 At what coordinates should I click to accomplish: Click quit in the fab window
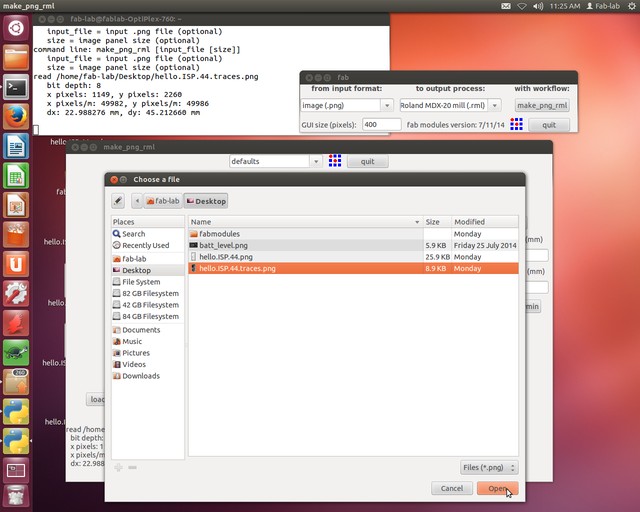pos(549,125)
